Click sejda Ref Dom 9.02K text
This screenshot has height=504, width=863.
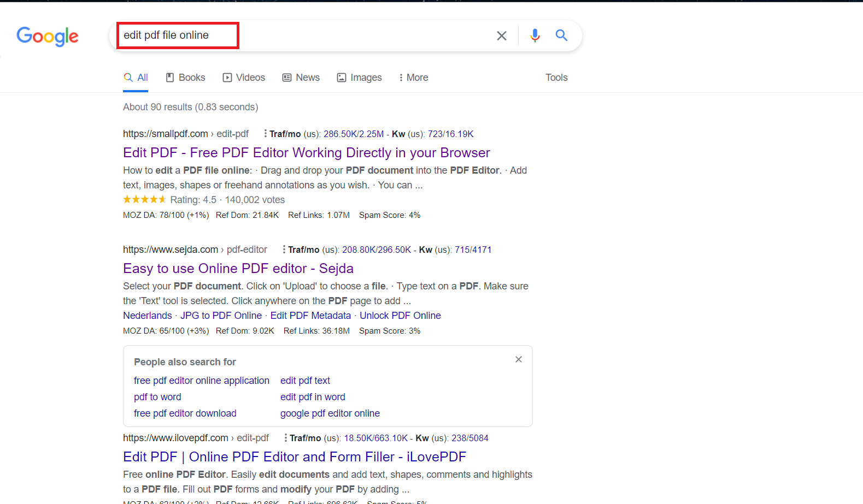[245, 331]
